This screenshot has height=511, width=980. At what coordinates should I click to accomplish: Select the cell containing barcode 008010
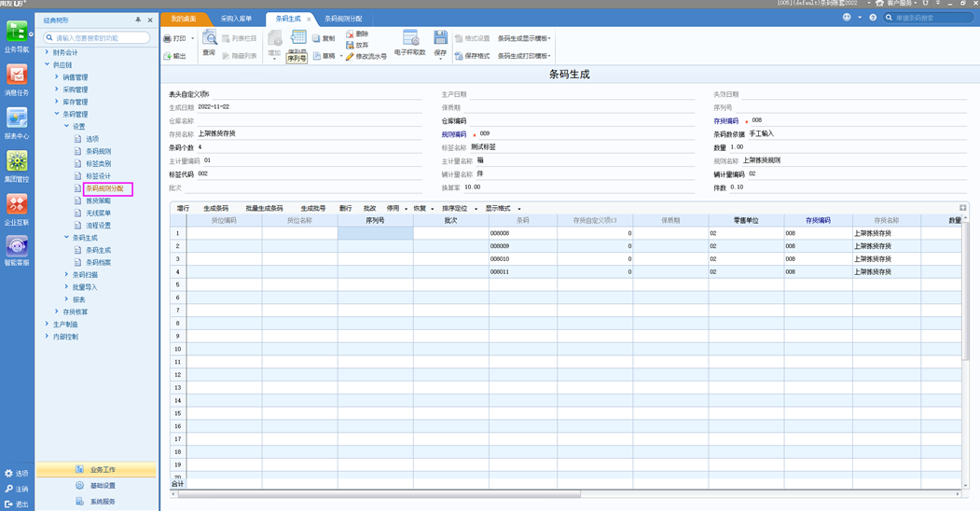click(522, 258)
